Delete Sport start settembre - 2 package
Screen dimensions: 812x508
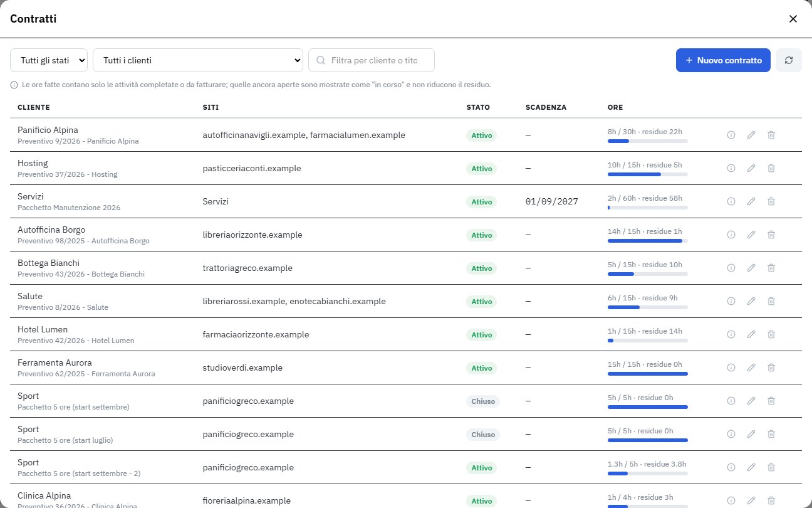click(x=771, y=467)
